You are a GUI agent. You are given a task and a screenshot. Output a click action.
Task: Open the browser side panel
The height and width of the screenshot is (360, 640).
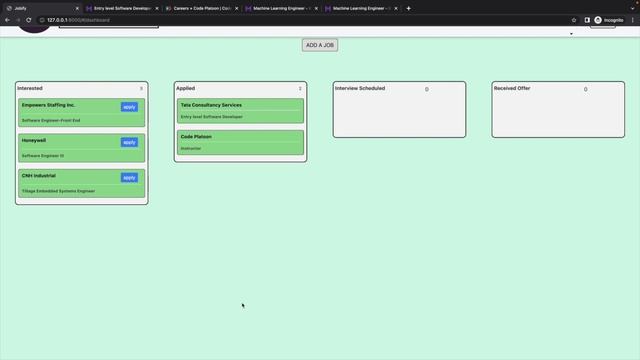587,20
